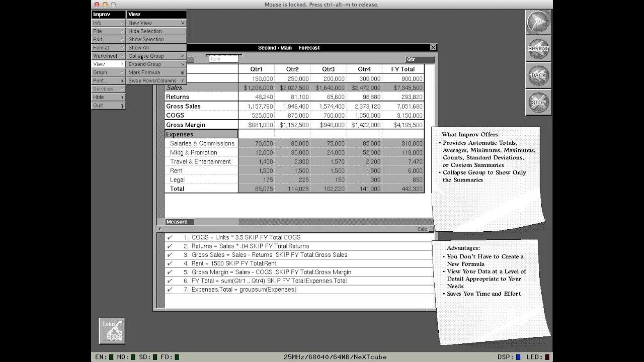Select the Qtr category tile
This screenshot has height=362, width=644.
420,59
